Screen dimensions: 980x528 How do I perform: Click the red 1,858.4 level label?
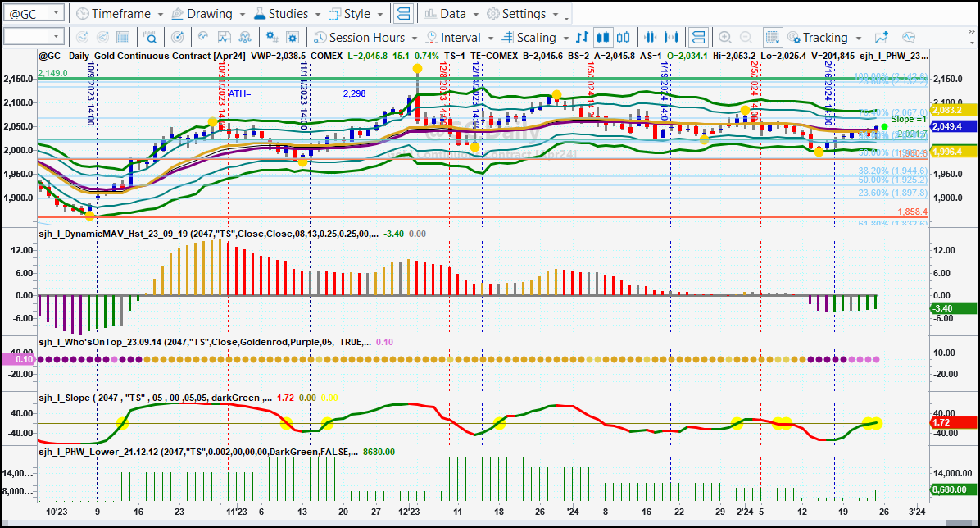(913, 212)
